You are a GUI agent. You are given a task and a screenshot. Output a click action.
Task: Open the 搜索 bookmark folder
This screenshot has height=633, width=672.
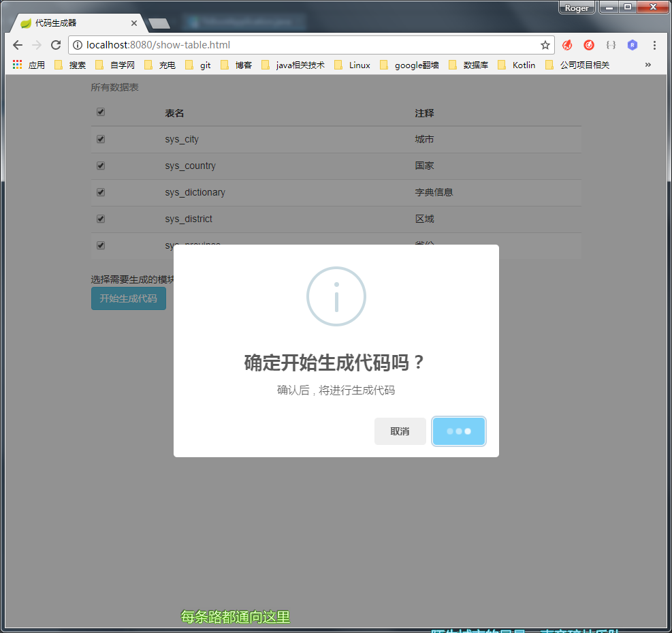70,65
